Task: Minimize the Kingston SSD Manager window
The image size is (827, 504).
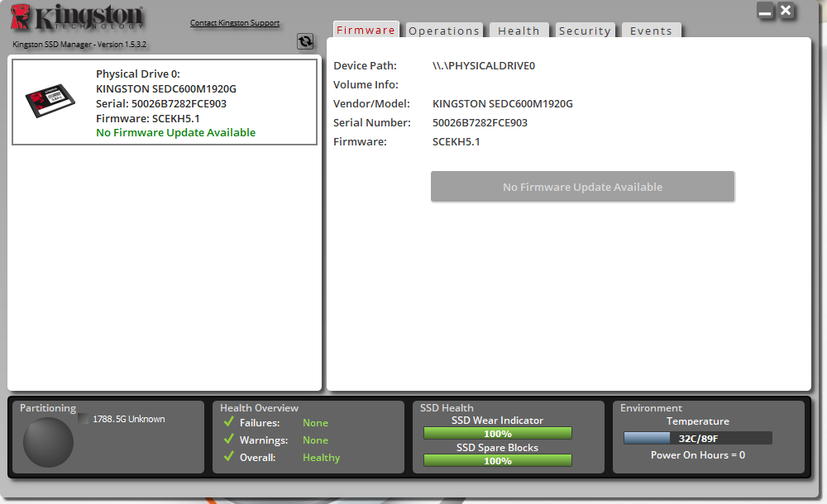Action: click(x=765, y=11)
